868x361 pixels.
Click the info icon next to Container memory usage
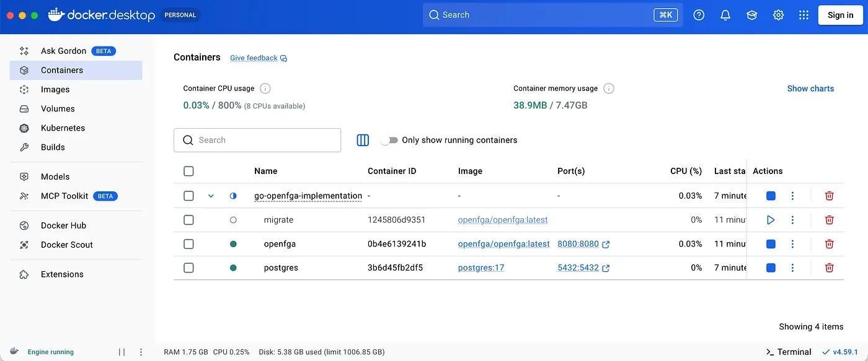(609, 89)
